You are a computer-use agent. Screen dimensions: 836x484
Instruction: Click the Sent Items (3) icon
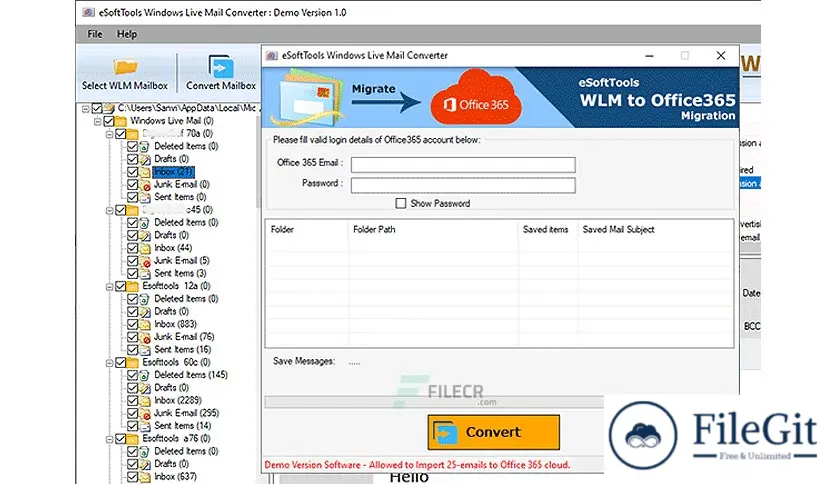[145, 273]
